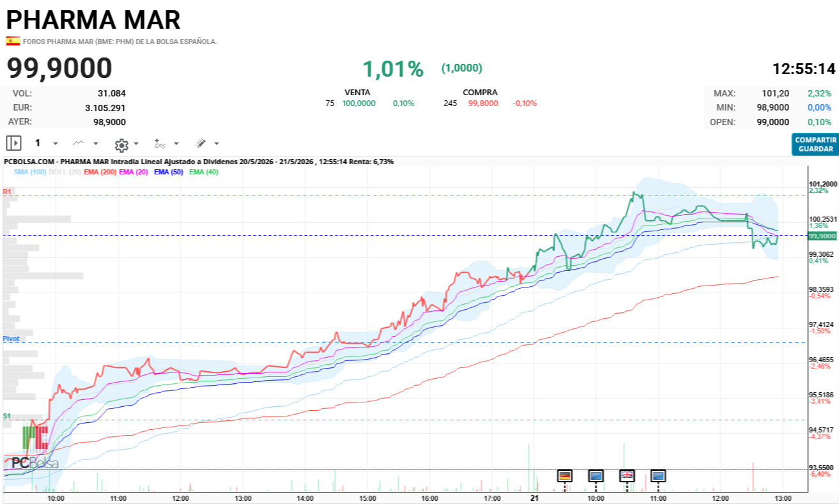
Task: Select the drawing pencil tool icon
Action: tap(201, 143)
